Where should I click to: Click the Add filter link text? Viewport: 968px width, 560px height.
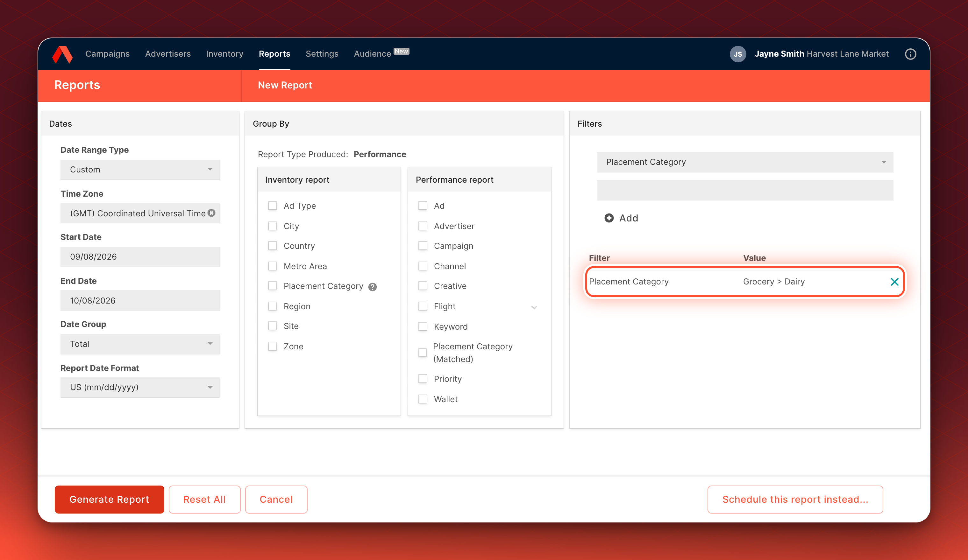click(629, 218)
